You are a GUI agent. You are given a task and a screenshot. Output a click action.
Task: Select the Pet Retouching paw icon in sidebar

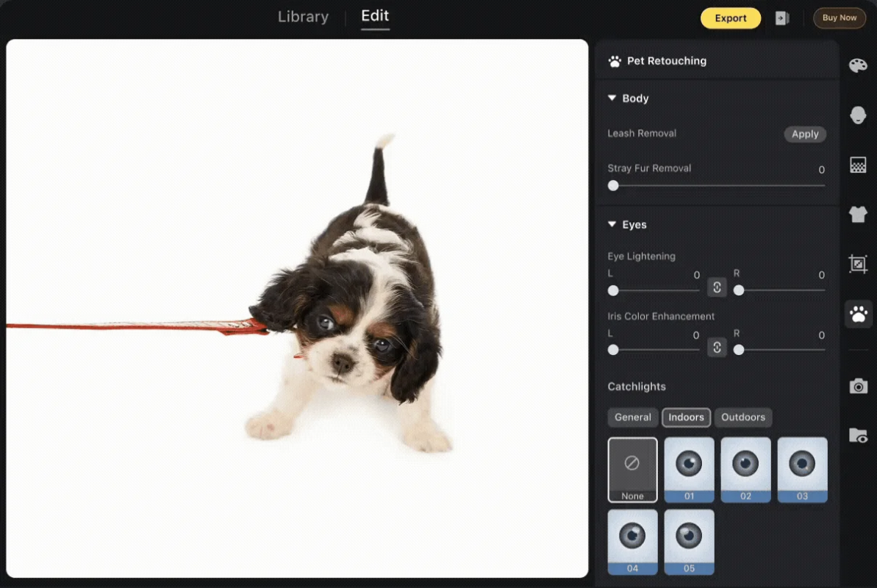[858, 314]
